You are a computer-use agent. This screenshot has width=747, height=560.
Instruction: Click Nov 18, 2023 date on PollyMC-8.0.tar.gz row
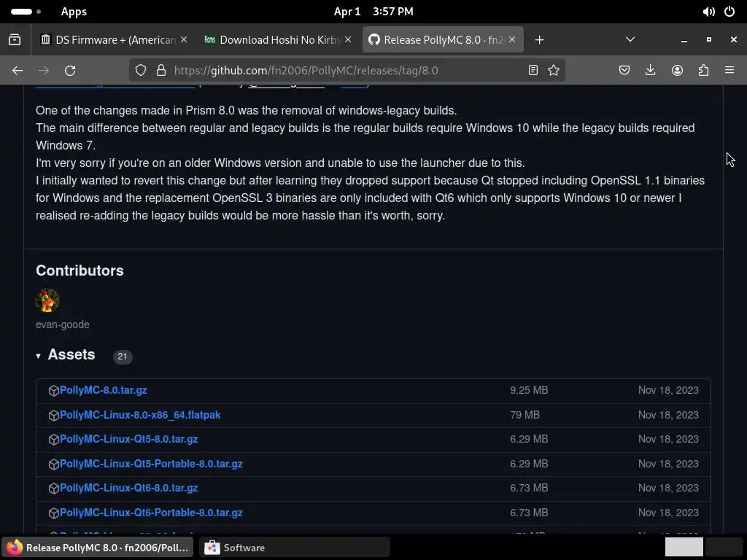coord(668,390)
